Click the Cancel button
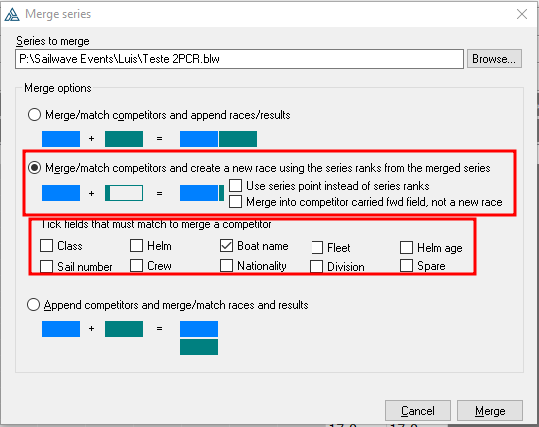 418,411
